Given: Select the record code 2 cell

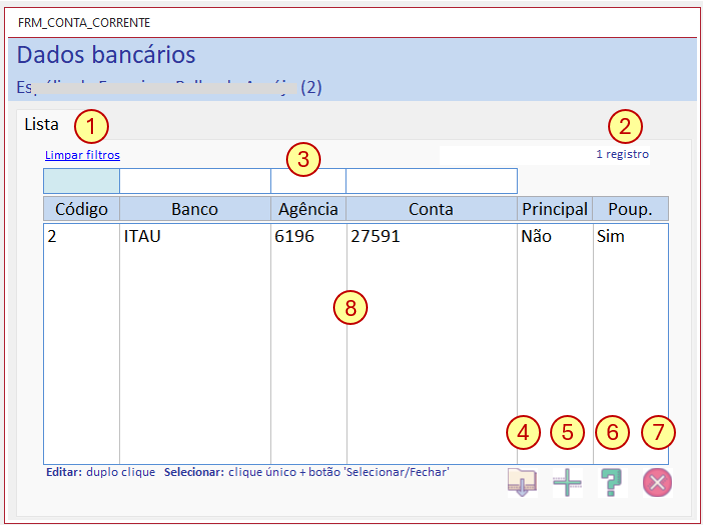Looking at the screenshot, I should (52, 236).
